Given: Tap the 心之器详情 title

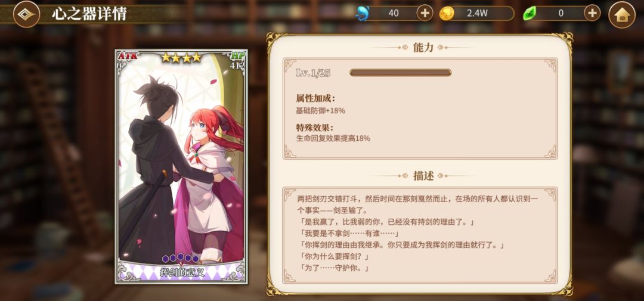Looking at the screenshot, I should point(89,14).
